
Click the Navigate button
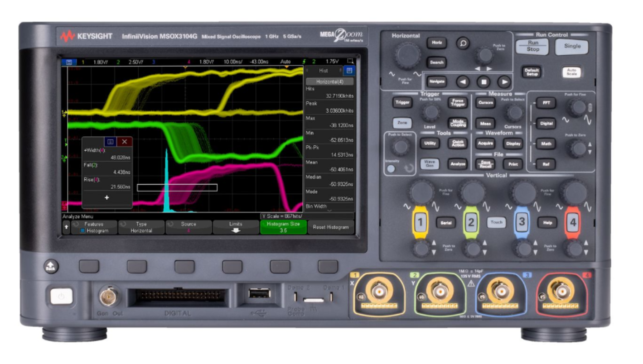tap(436, 82)
